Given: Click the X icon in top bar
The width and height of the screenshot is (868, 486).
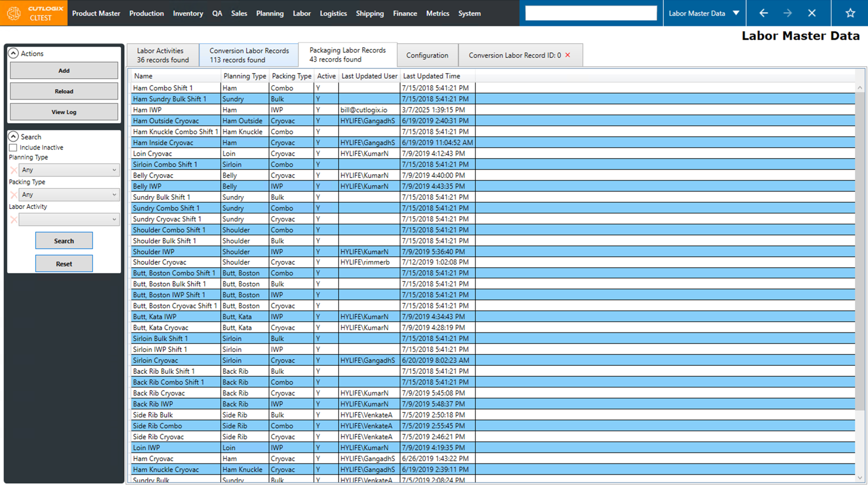Looking at the screenshot, I should pos(812,13).
